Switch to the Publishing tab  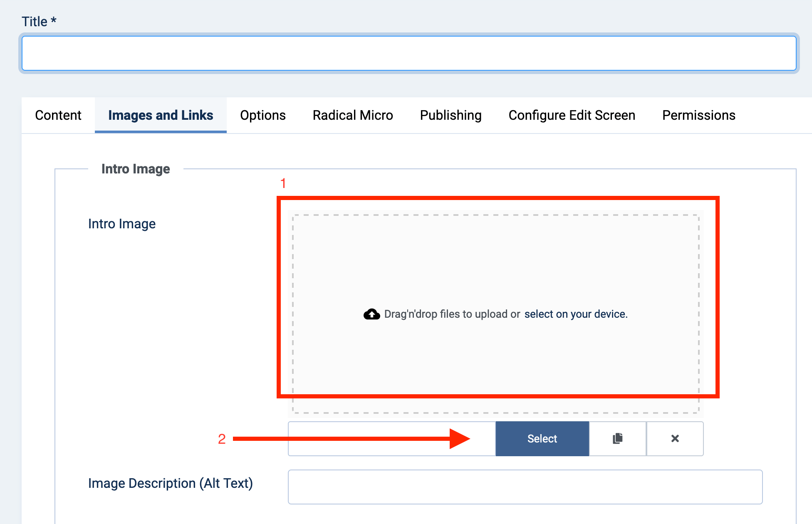(x=451, y=115)
